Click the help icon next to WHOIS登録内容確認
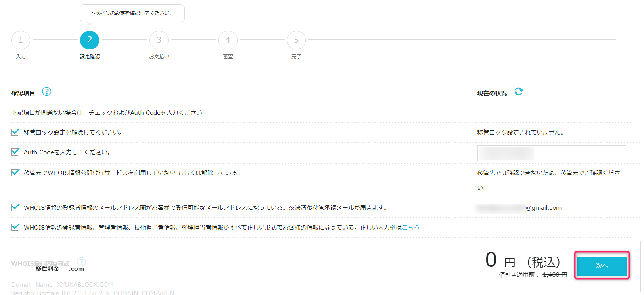The width and height of the screenshot is (644, 295). click(81, 262)
